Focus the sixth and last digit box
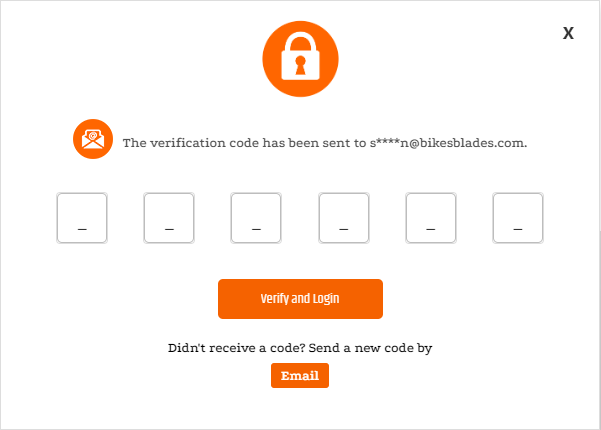 518,218
